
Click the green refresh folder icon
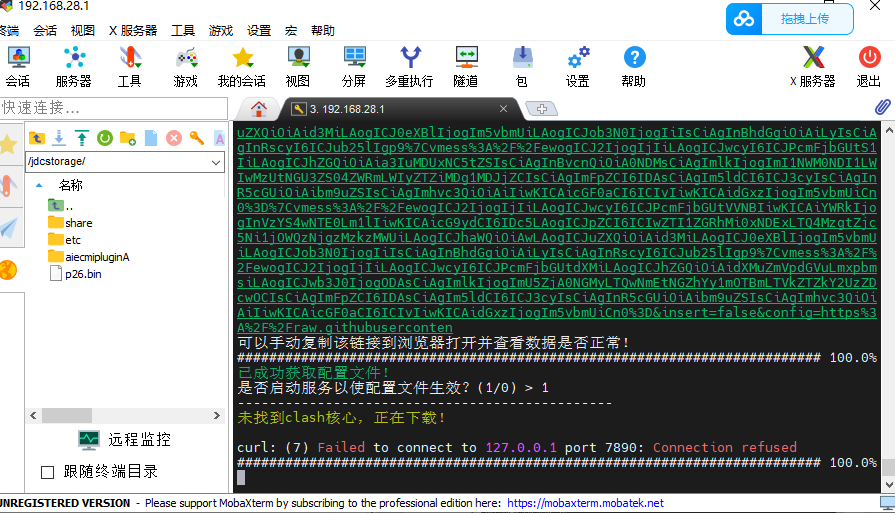[105, 137]
